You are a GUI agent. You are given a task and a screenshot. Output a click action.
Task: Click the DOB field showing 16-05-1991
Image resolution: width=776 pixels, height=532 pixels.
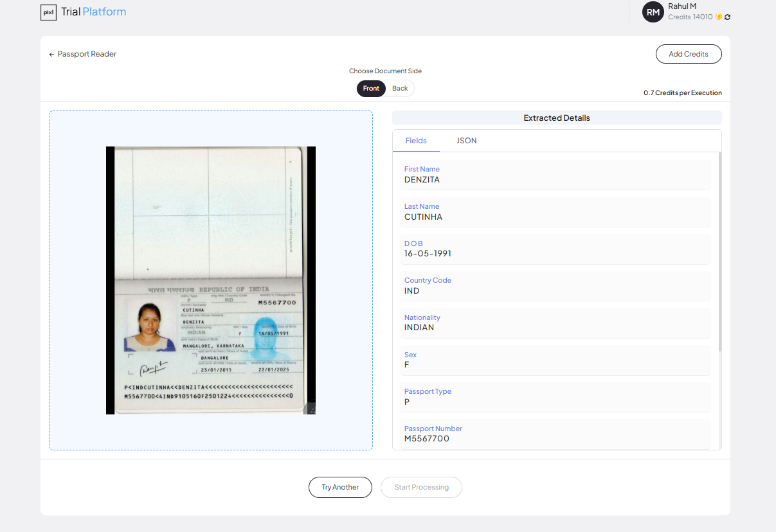point(556,249)
